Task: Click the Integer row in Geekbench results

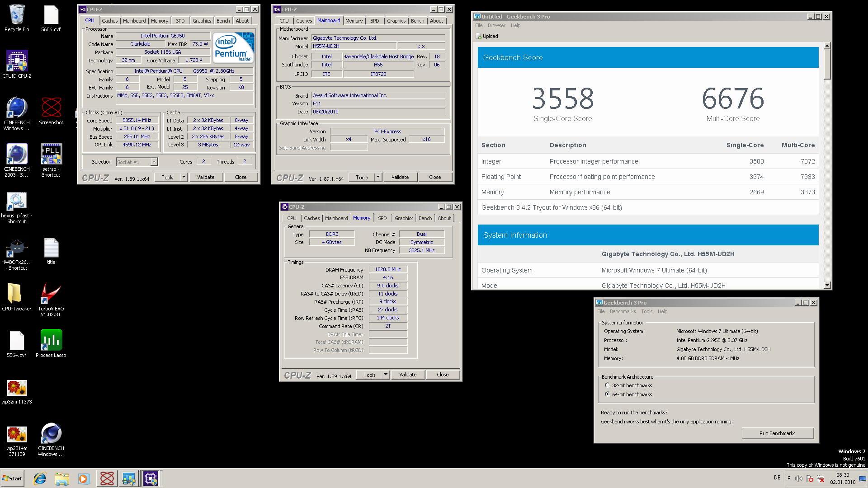Action: click(648, 161)
